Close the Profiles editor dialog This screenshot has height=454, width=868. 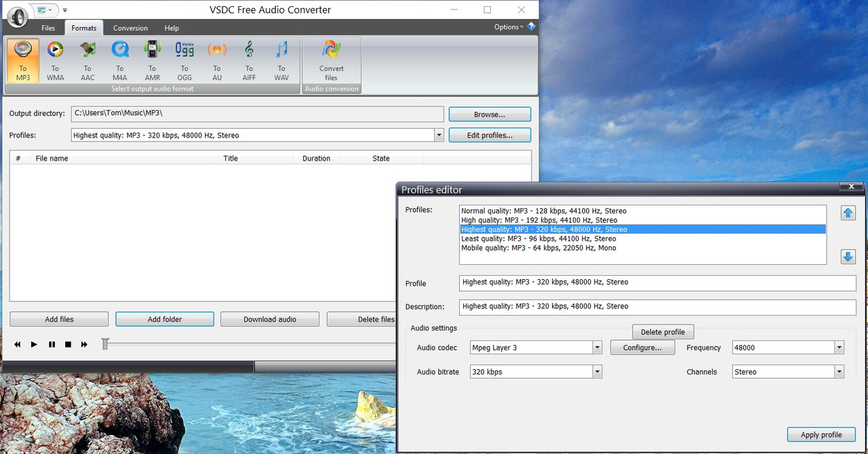851,186
